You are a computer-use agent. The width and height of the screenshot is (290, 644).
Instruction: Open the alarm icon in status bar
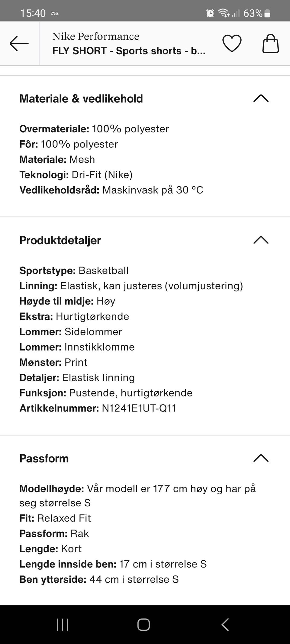(x=210, y=13)
